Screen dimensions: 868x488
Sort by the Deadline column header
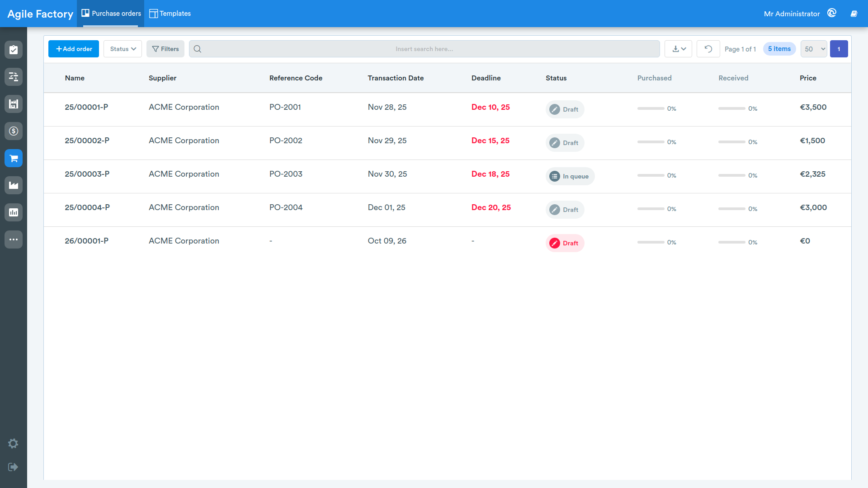(x=486, y=78)
